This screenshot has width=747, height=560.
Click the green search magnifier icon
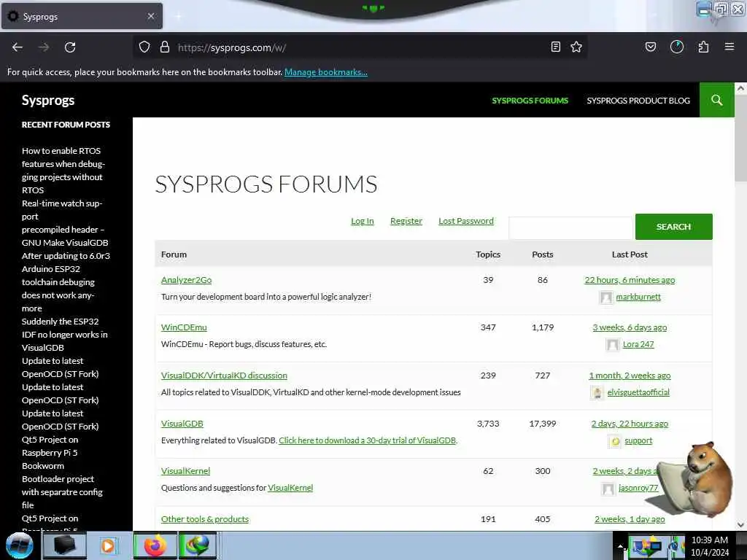pyautogui.click(x=716, y=100)
